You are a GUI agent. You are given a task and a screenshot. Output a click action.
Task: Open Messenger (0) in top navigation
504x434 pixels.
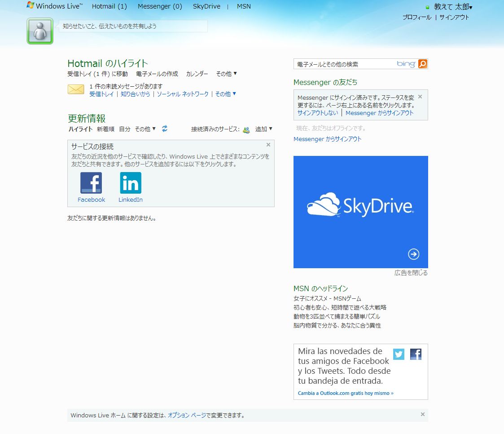[x=160, y=6]
